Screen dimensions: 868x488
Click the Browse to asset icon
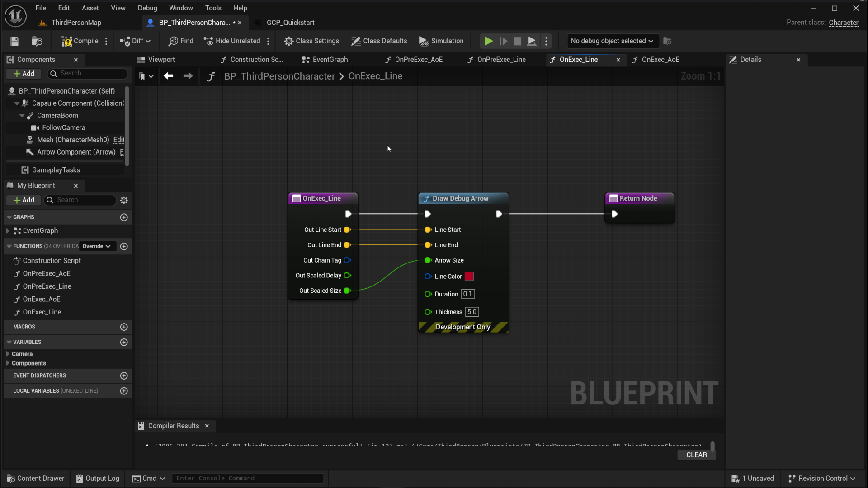point(37,41)
